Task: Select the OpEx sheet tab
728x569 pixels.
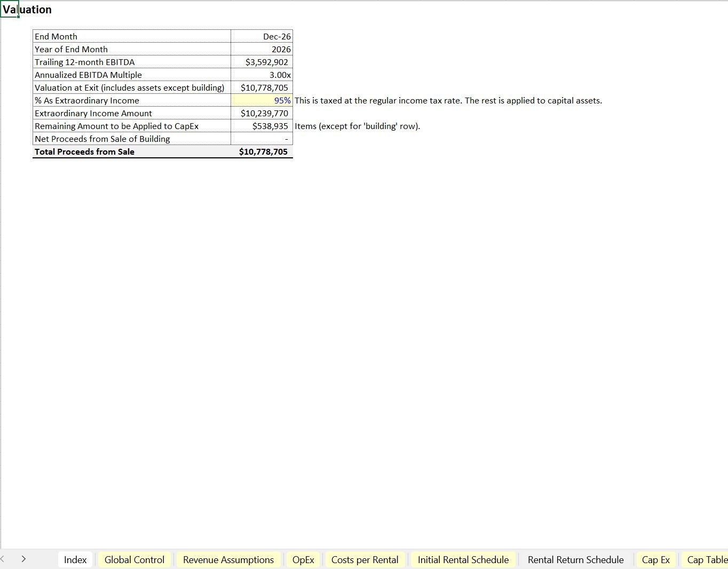Action: [303, 559]
